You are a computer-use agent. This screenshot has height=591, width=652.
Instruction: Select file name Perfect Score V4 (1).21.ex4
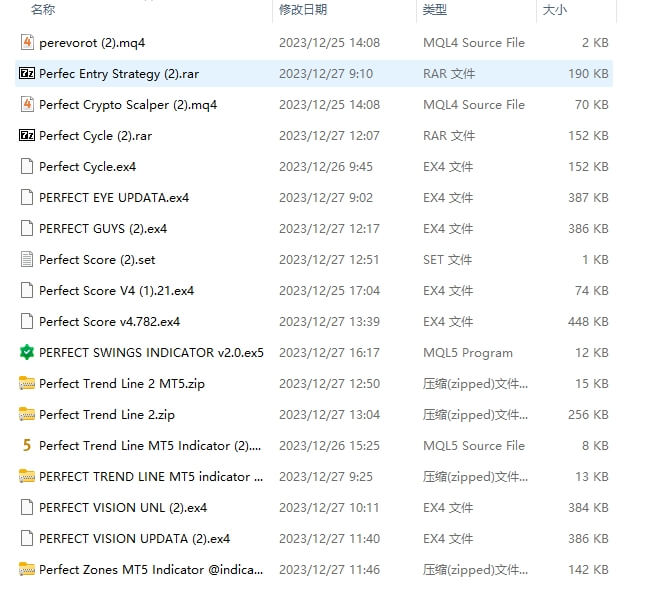pyautogui.click(x=116, y=291)
